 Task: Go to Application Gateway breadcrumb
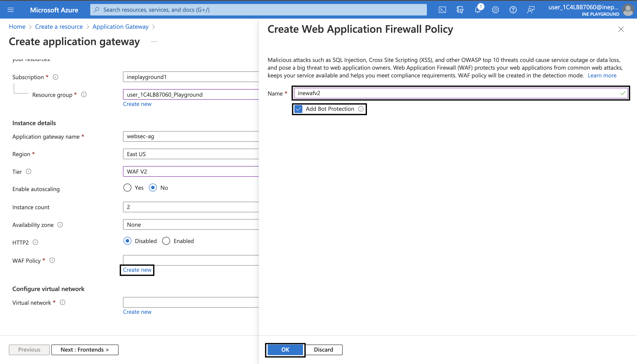point(121,27)
